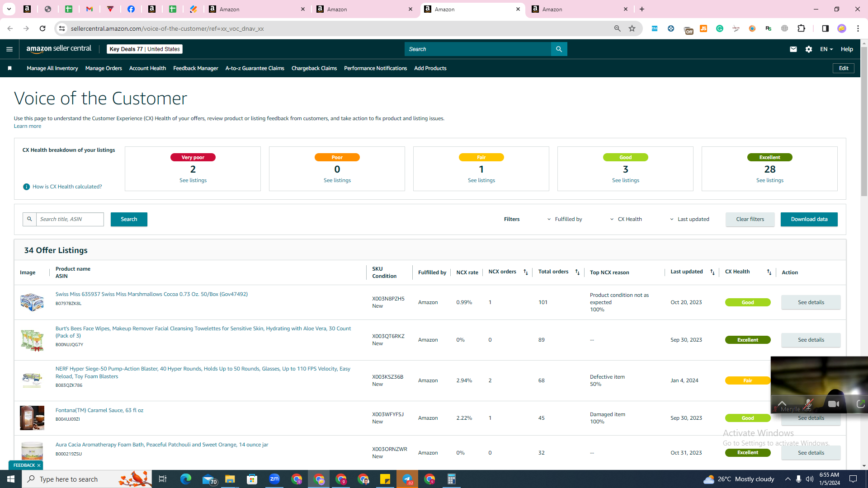Click the Download data button
The height and width of the screenshot is (488, 868).
[809, 219]
